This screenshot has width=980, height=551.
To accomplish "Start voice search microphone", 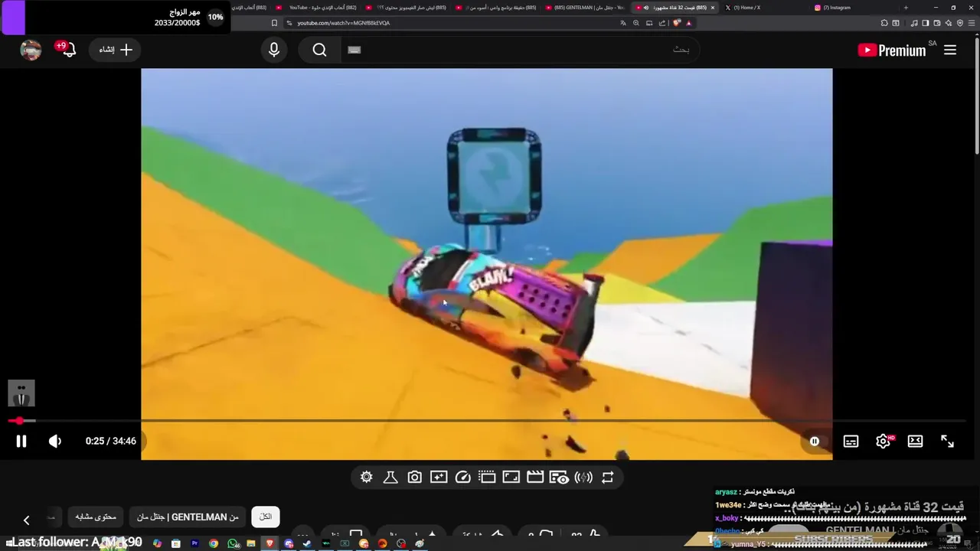I will point(274,50).
